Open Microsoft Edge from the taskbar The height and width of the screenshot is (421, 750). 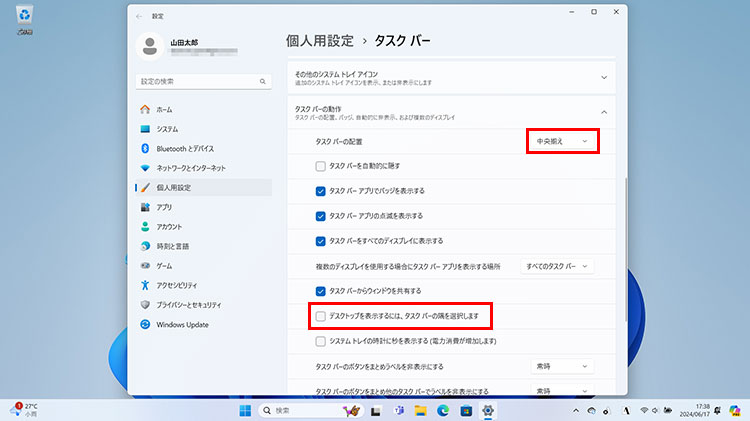[x=445, y=410]
